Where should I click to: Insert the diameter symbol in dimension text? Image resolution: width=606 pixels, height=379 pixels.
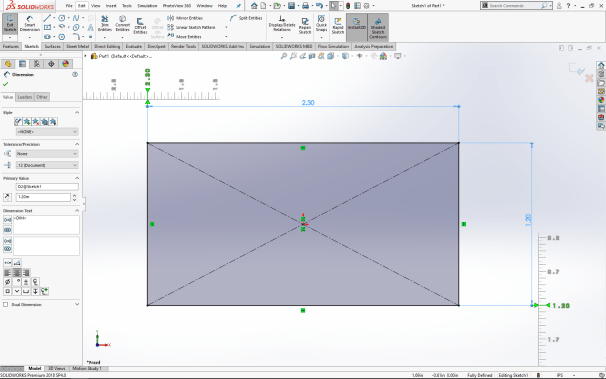coord(7,282)
